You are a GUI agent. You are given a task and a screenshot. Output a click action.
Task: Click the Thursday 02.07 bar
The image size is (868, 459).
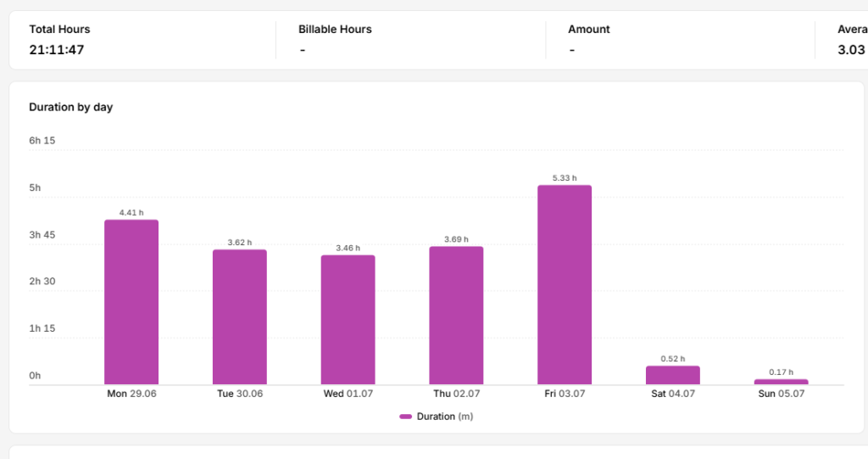click(x=456, y=316)
